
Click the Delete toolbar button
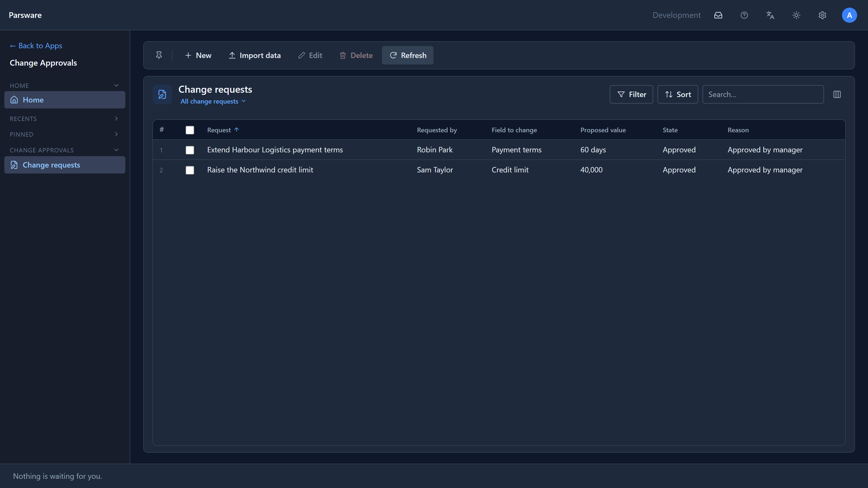click(356, 55)
